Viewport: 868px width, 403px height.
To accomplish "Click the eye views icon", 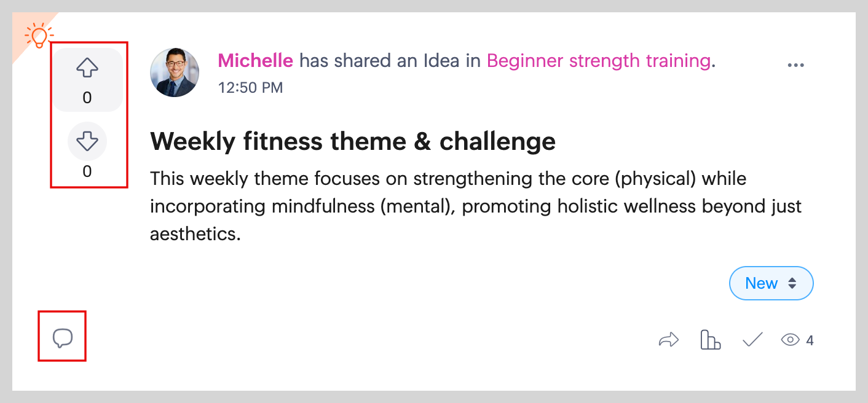I will coord(790,340).
